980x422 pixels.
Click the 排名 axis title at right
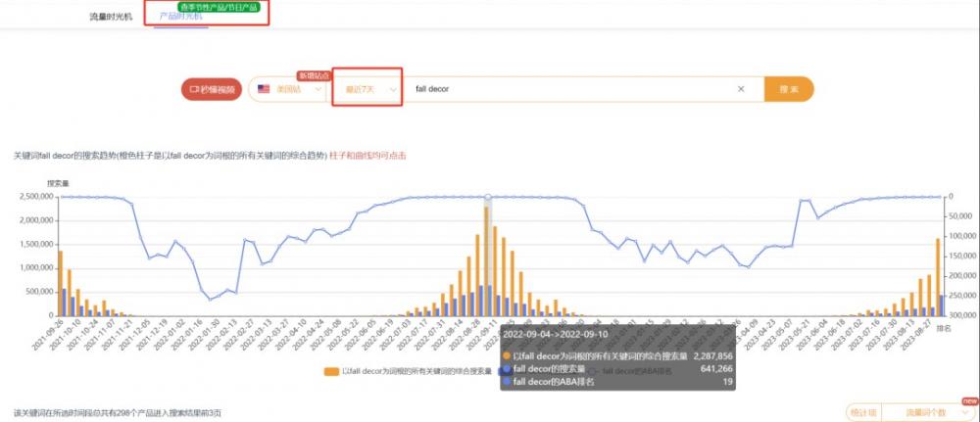pos(944,328)
